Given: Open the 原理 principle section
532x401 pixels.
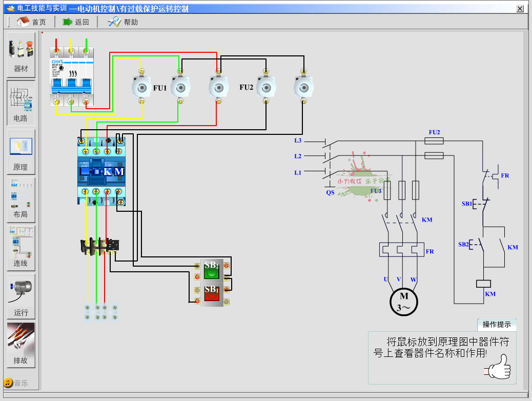Looking at the screenshot, I should [21, 152].
